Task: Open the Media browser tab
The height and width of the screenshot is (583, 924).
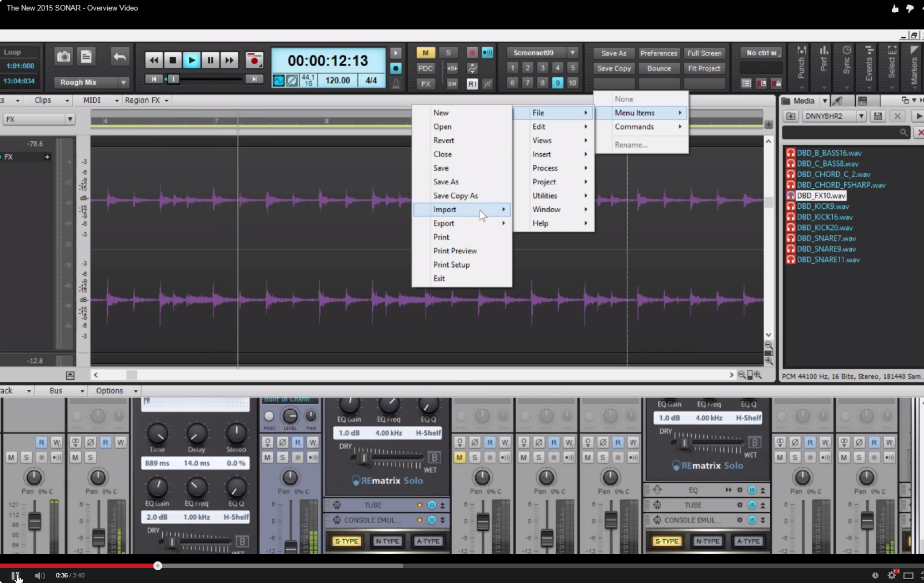Action: click(799, 100)
